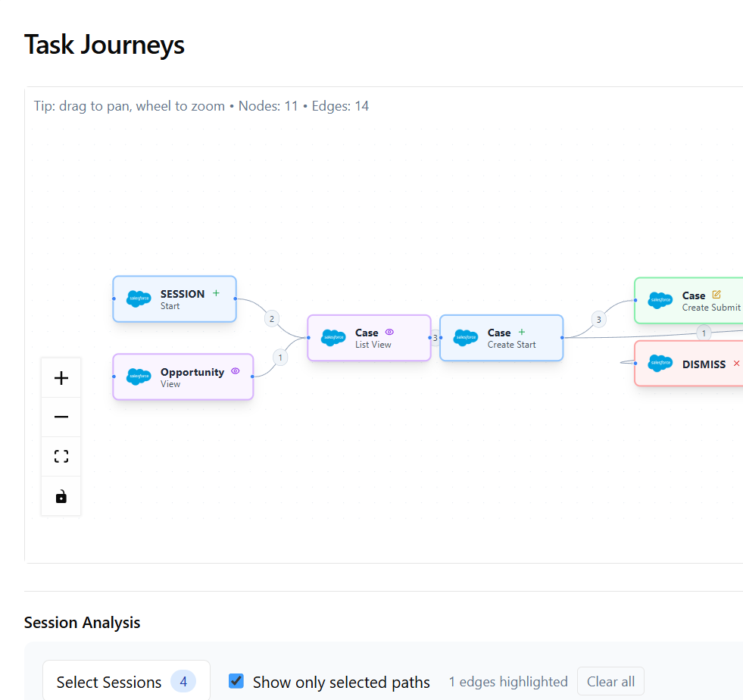Click edge count badge 2 after SESSION Start
Image resolution: width=743 pixels, height=700 pixels.
coord(271,318)
